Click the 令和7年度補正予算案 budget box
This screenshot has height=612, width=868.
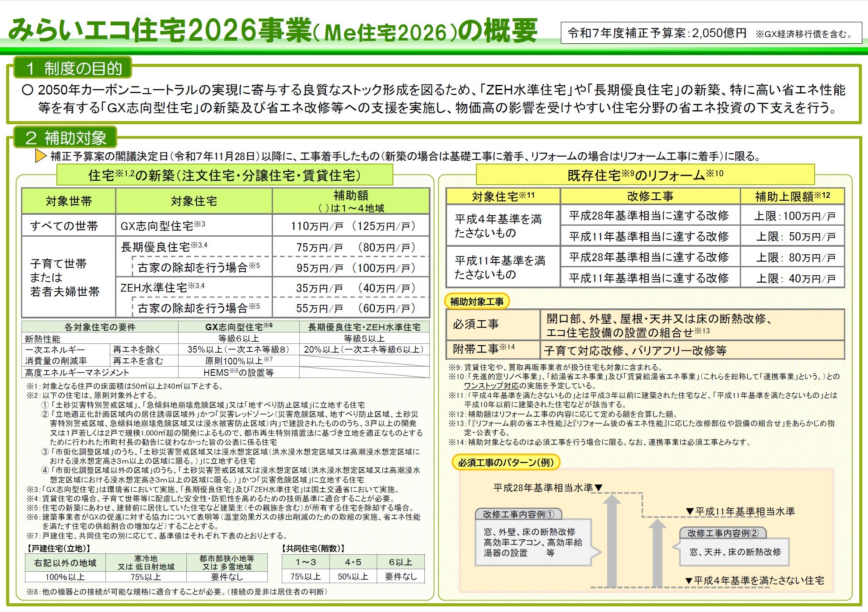tap(711, 33)
